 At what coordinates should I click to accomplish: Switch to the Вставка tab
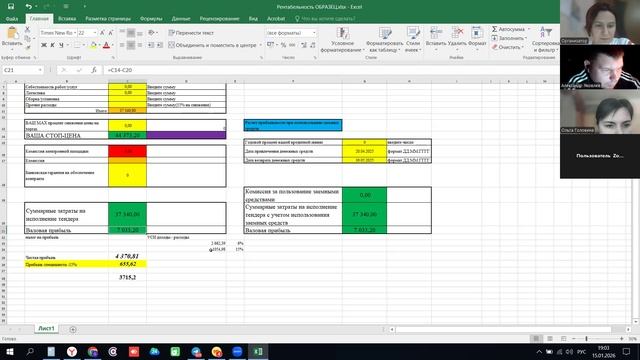point(67,18)
